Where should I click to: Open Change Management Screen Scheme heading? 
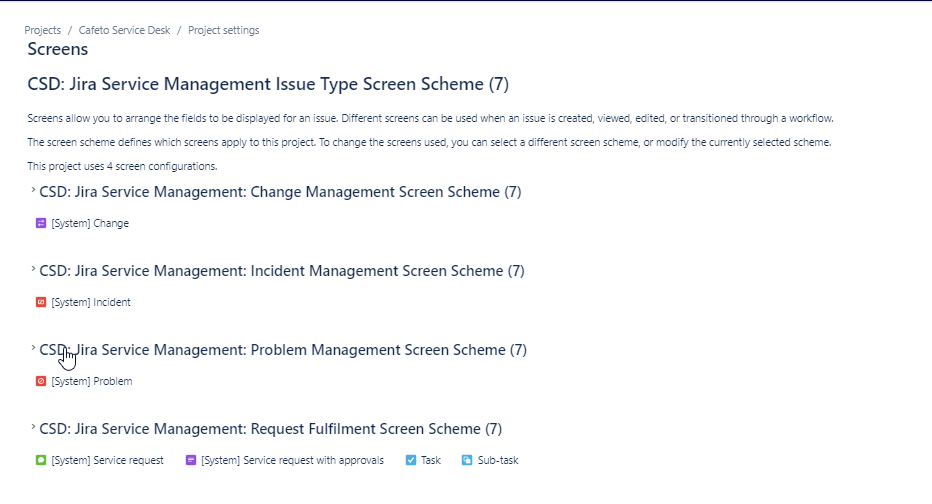[280, 192]
